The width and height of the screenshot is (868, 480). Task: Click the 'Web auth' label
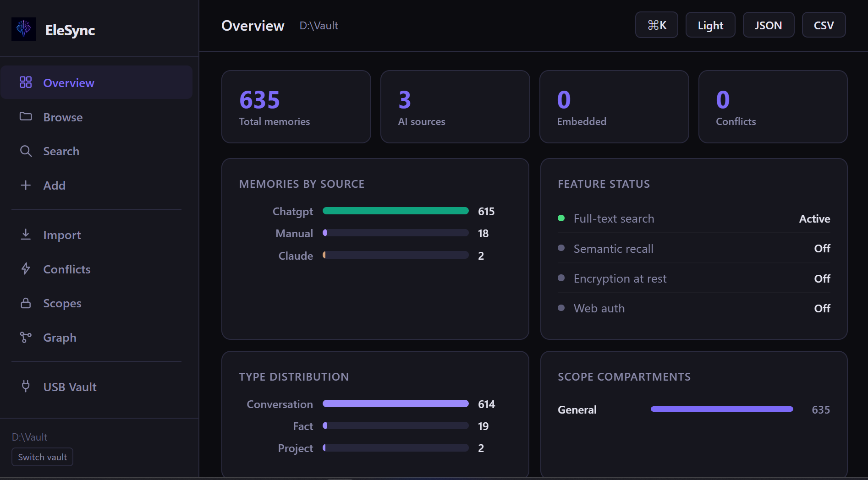click(599, 308)
